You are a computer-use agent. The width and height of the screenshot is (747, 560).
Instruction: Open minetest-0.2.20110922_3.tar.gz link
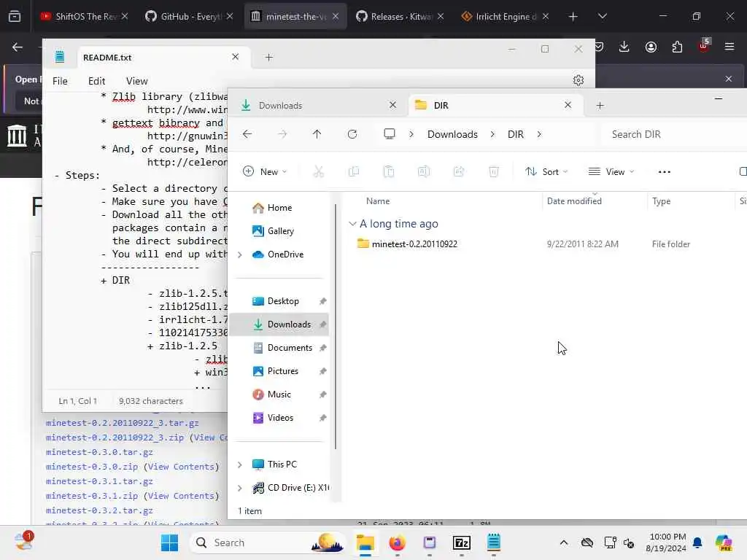click(x=123, y=423)
